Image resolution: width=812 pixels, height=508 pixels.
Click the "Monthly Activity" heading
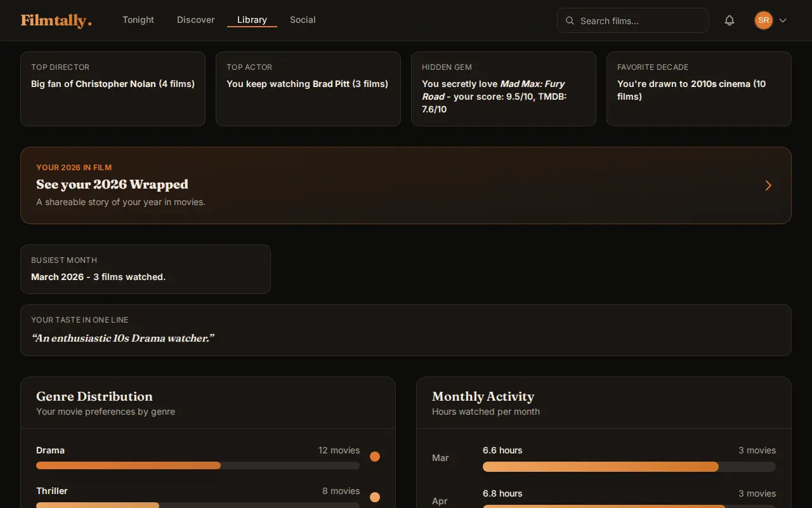click(x=483, y=396)
